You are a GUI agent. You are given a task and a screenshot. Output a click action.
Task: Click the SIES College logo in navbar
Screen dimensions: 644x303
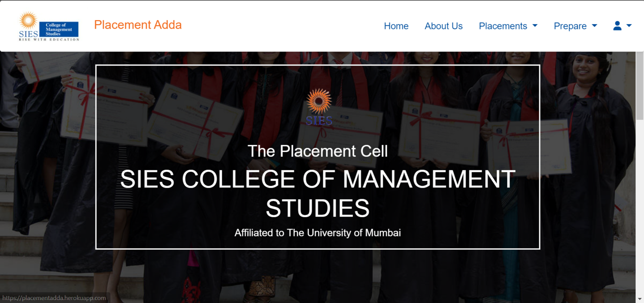pos(49,26)
